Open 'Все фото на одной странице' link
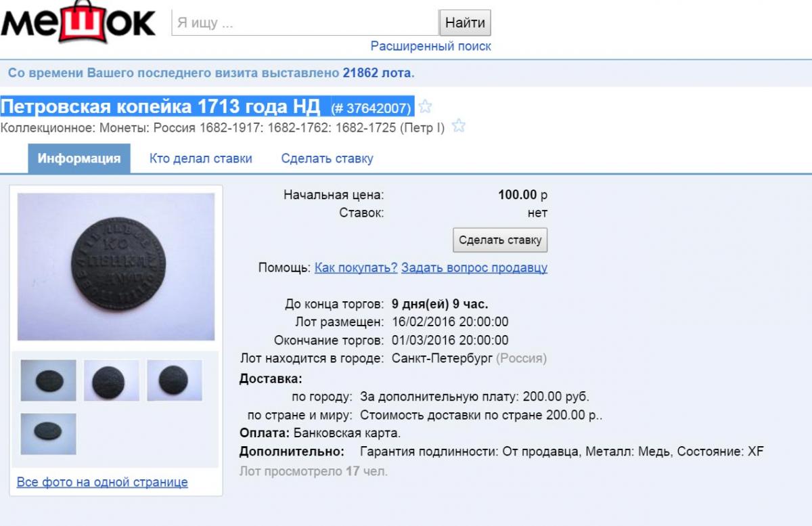 102,482
